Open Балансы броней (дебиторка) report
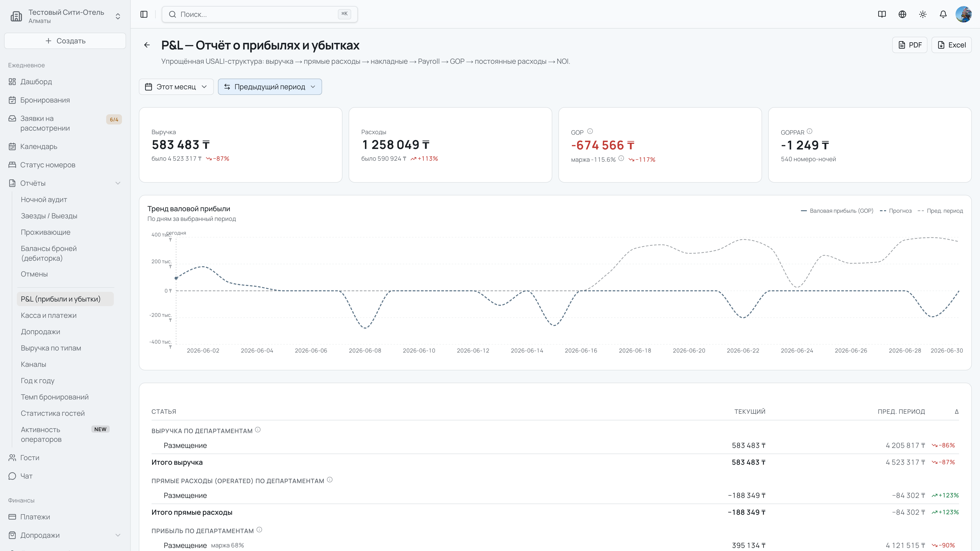980x551 pixels. click(65, 253)
